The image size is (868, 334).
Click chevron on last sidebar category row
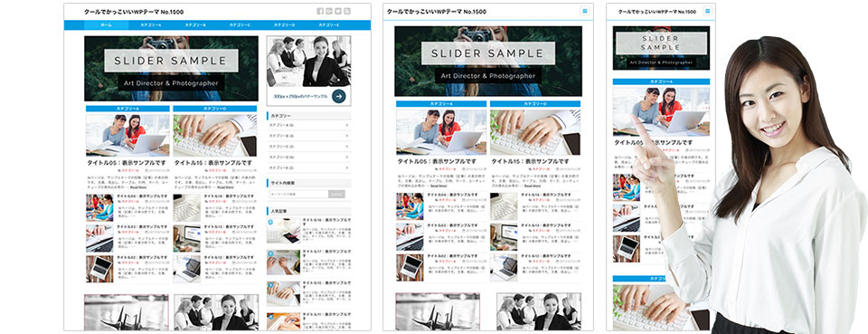pyautogui.click(x=346, y=167)
